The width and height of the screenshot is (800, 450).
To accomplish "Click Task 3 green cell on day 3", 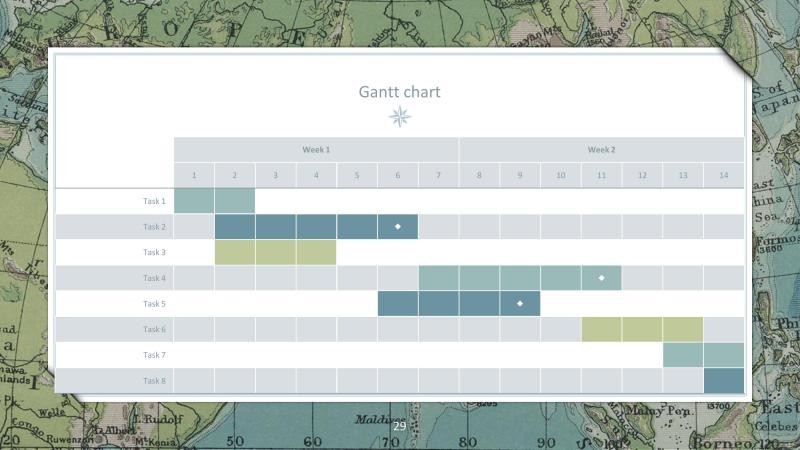I will [275, 252].
